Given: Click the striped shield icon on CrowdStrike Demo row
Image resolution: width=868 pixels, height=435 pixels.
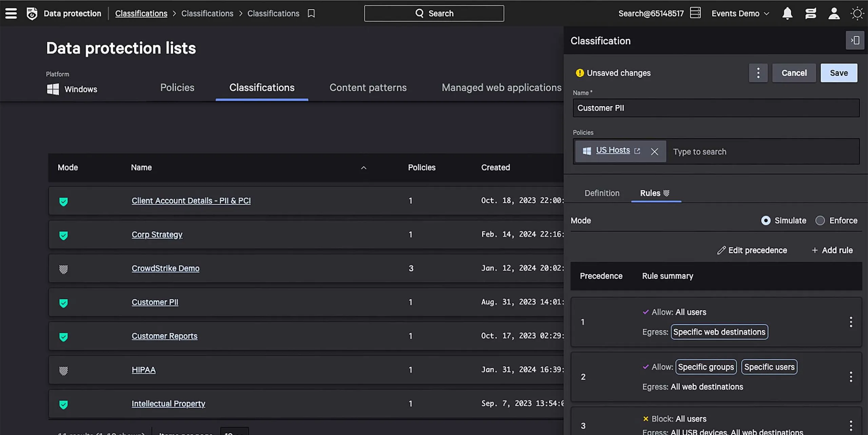Looking at the screenshot, I should click(63, 269).
